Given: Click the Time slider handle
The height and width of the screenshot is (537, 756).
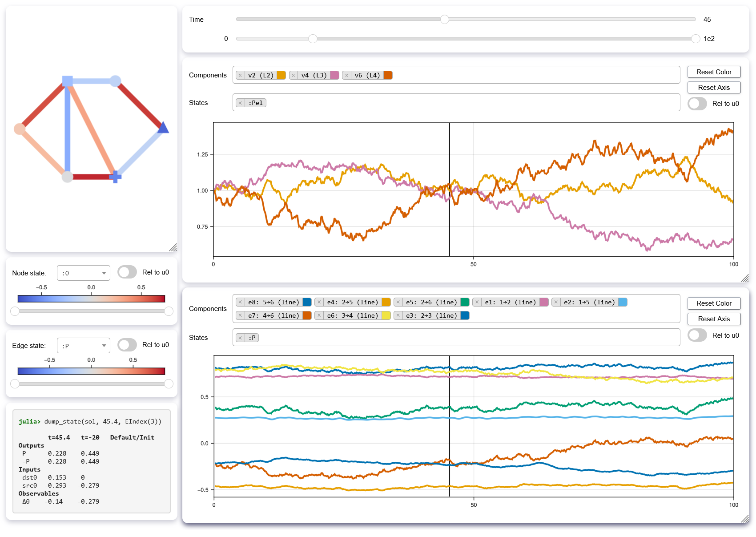Looking at the screenshot, I should 445,19.
